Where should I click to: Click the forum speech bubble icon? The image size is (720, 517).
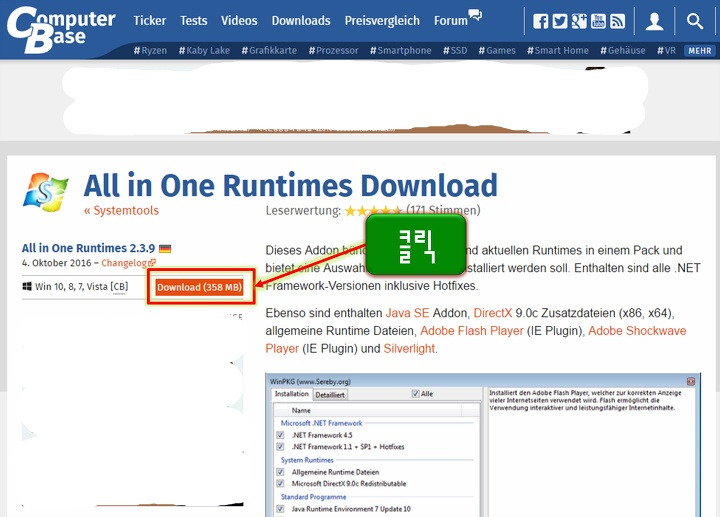475,15
